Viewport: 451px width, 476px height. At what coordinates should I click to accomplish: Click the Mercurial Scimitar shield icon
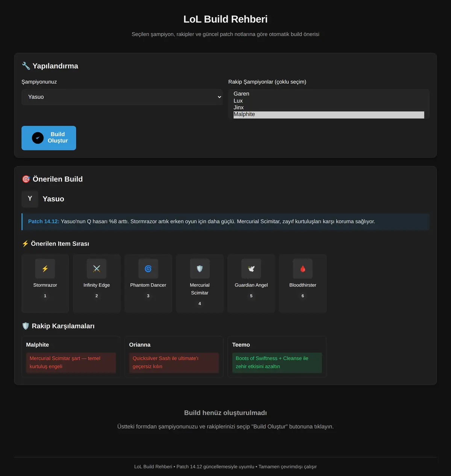(x=200, y=269)
